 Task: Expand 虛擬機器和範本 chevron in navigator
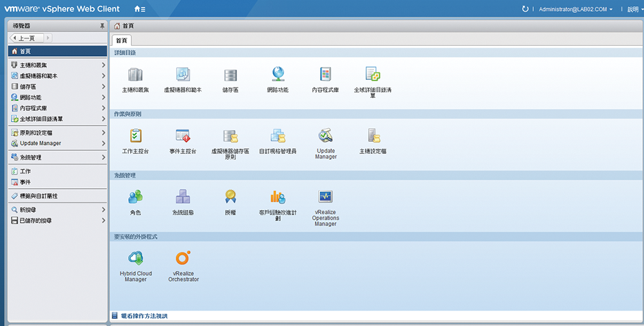click(x=103, y=75)
